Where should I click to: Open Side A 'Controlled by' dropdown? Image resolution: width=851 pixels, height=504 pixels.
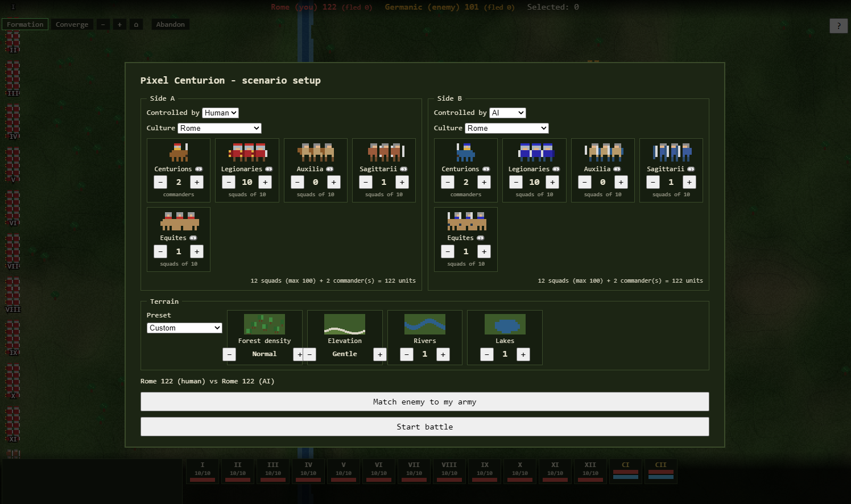(x=220, y=113)
